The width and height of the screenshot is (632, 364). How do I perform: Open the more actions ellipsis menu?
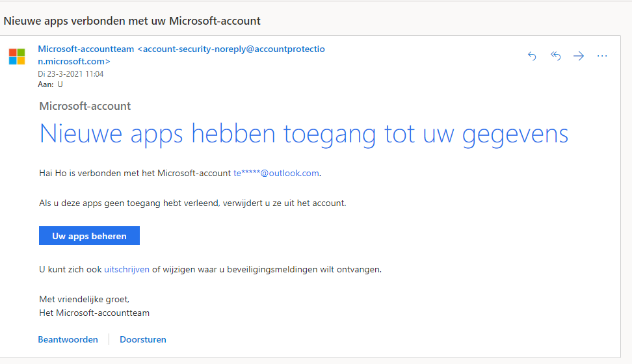click(x=602, y=56)
